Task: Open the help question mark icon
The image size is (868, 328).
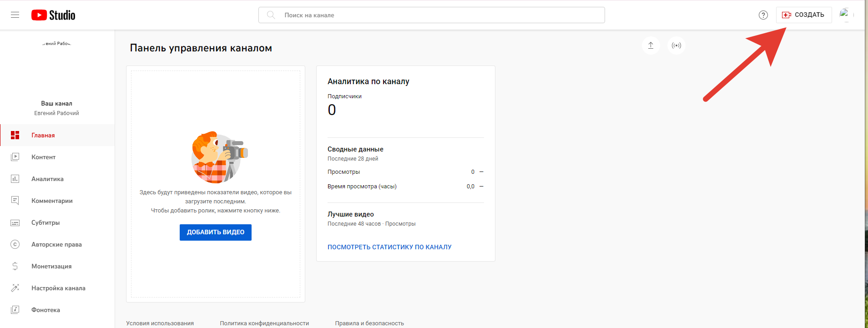Action: 763,15
